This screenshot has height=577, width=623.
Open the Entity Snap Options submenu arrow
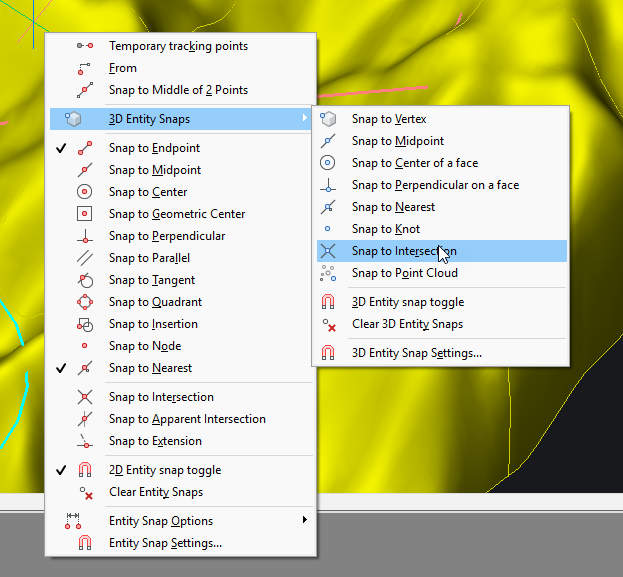click(304, 521)
